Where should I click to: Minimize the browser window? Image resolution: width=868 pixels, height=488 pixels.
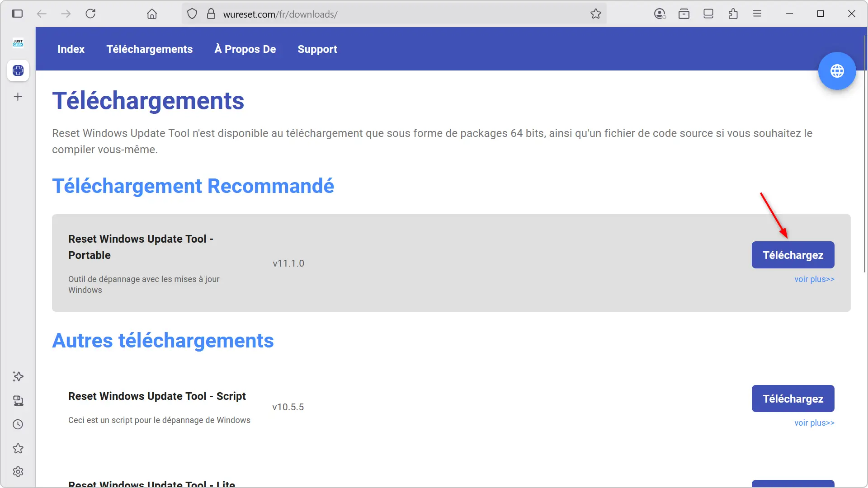click(789, 14)
